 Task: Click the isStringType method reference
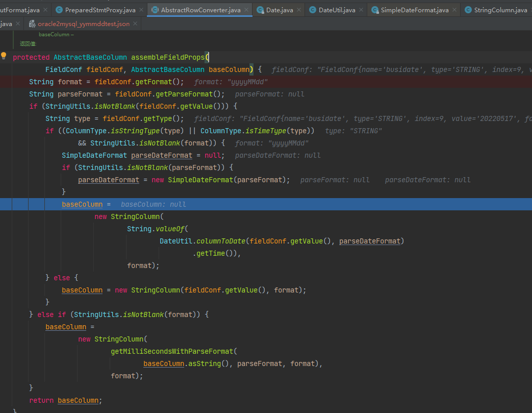(135, 131)
